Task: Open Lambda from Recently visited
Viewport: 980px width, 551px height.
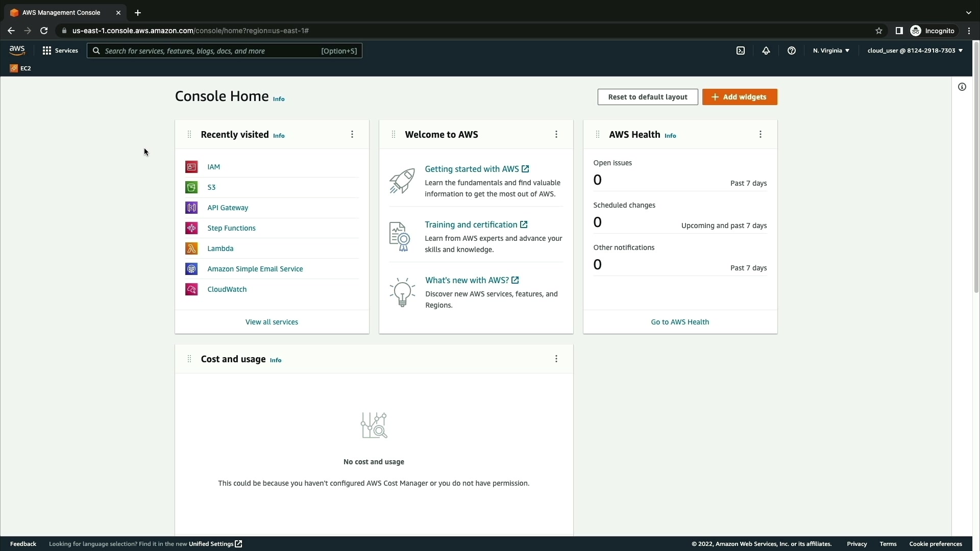Action: [x=220, y=248]
